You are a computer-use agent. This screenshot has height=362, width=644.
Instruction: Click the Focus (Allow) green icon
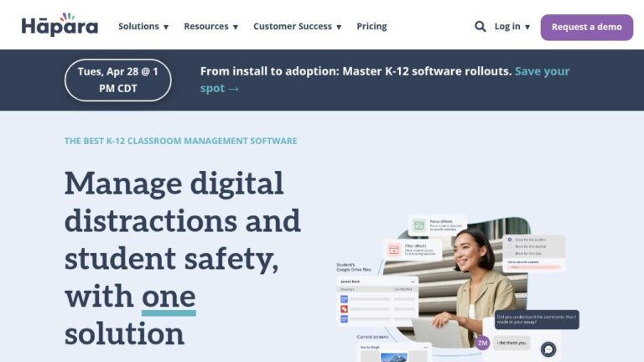[x=418, y=225]
